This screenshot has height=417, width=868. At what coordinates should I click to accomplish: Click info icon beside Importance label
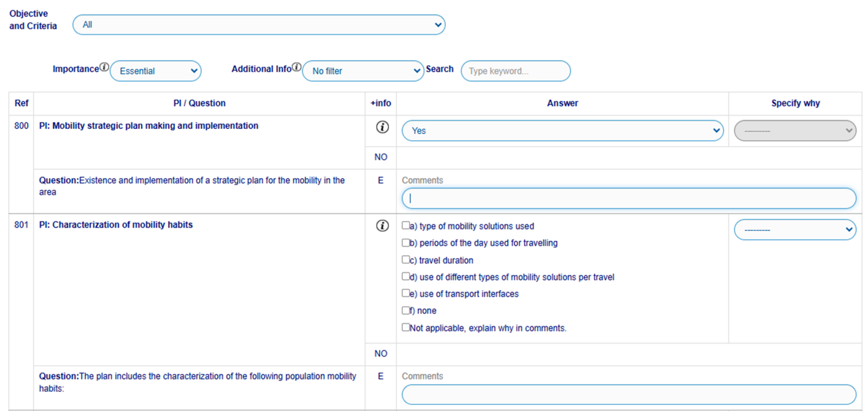pos(104,67)
